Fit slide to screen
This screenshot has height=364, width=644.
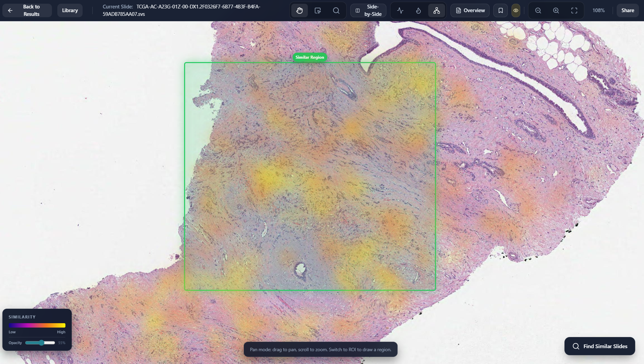[574, 10]
